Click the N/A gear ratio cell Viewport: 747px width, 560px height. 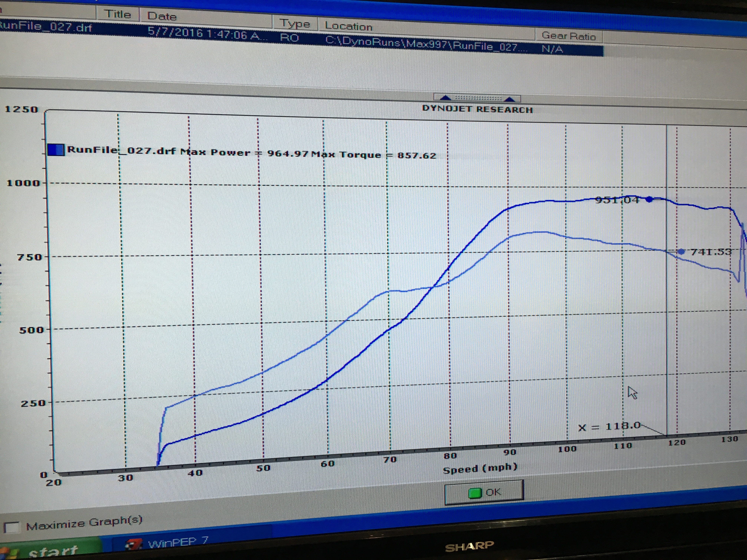coord(552,49)
